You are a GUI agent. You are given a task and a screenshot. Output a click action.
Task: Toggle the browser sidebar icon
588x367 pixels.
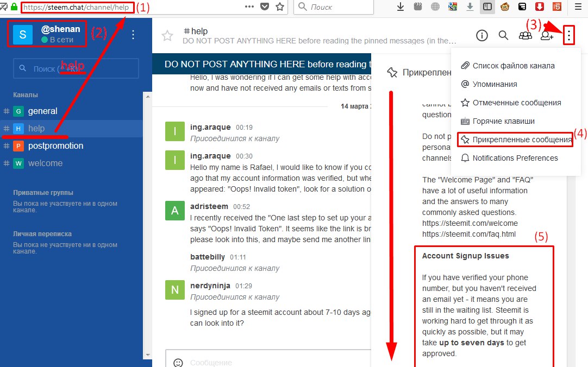click(487, 7)
